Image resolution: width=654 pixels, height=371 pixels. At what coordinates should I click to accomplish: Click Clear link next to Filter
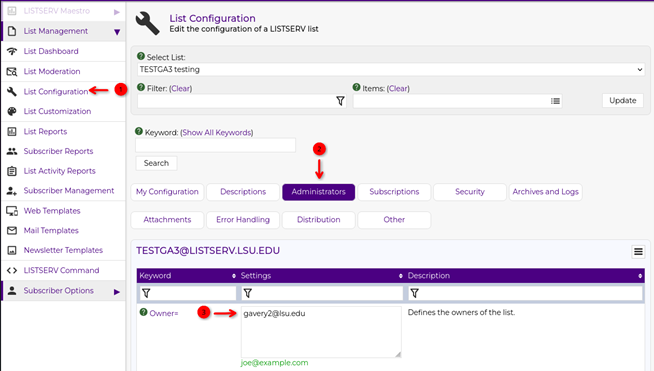tap(181, 88)
